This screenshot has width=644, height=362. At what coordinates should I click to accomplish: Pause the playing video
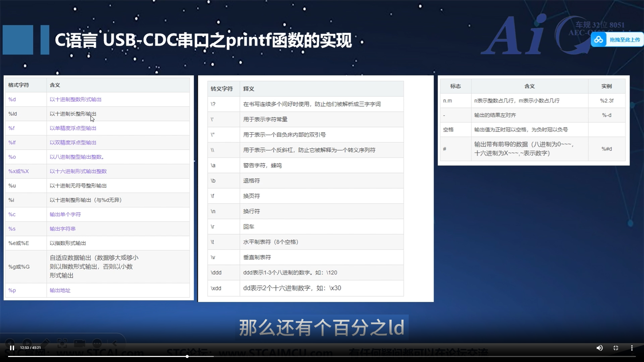(x=12, y=348)
